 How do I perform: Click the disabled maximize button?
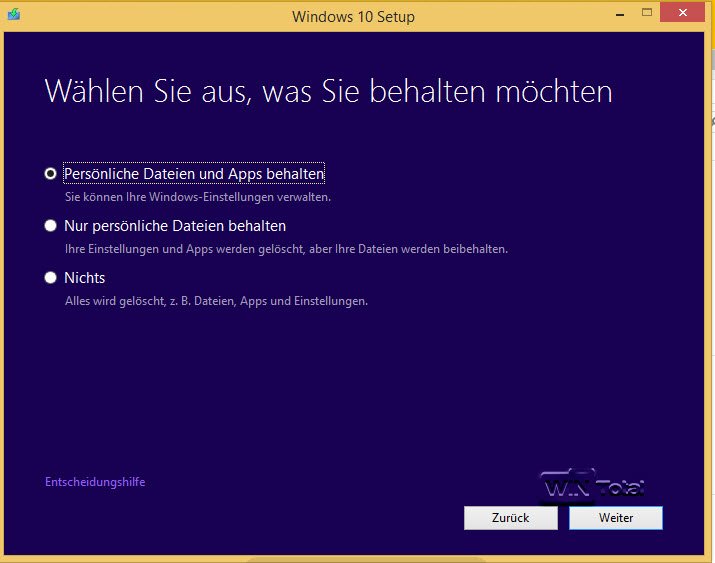[x=647, y=13]
